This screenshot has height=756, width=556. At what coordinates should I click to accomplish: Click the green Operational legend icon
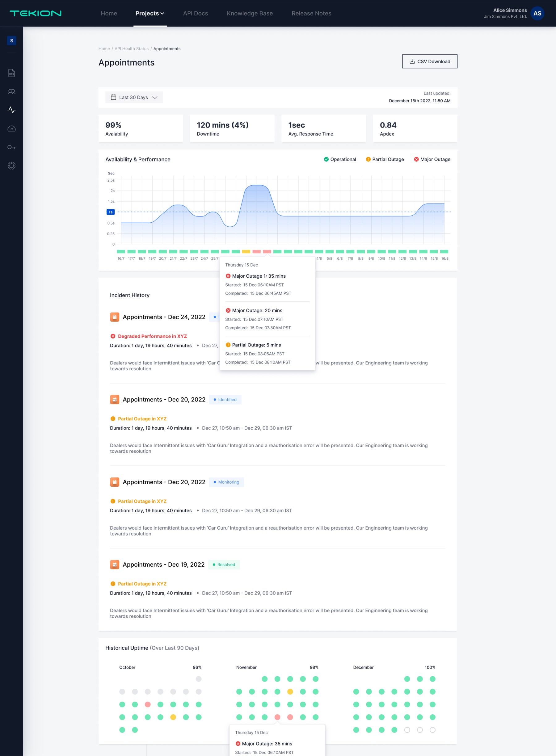click(x=326, y=159)
